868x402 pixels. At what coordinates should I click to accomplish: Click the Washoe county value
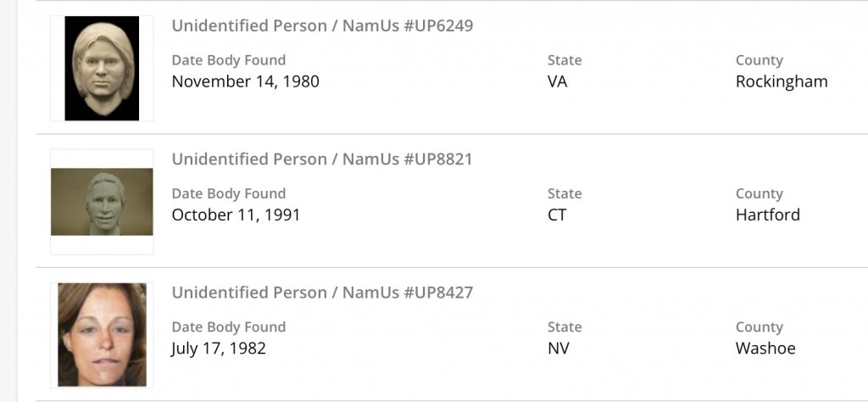765,349
